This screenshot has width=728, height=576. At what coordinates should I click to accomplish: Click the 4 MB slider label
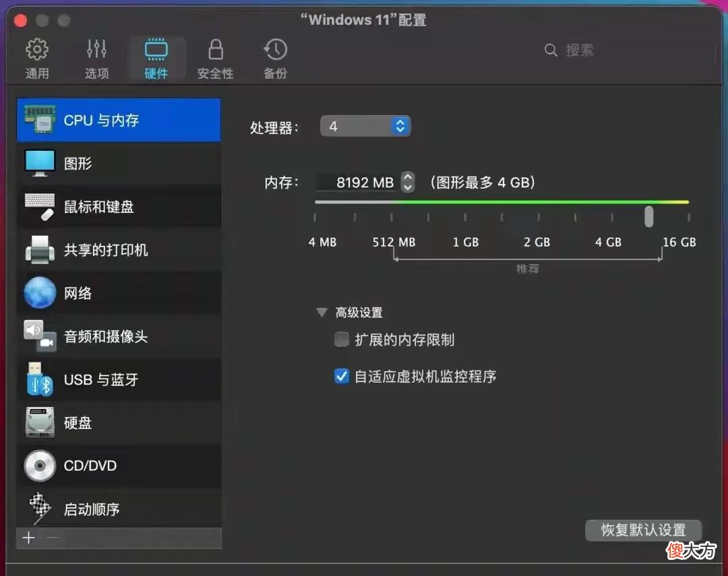[322, 242]
